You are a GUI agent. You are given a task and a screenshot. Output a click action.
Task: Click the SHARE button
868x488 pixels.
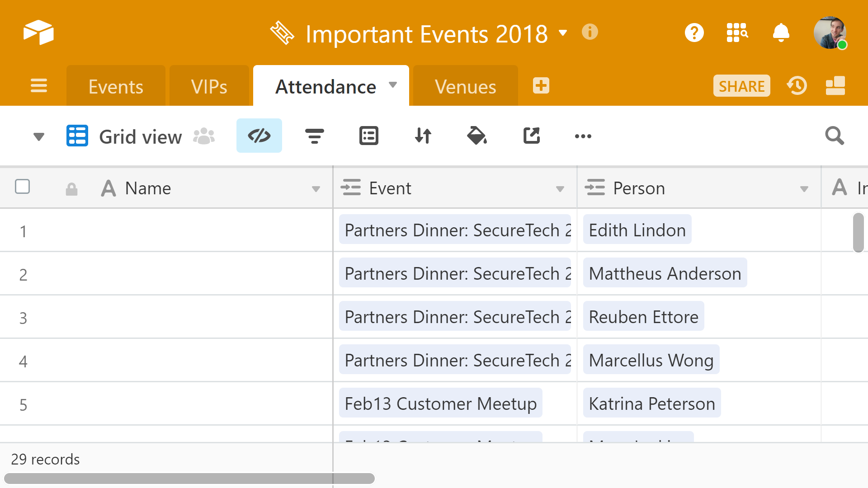(741, 86)
